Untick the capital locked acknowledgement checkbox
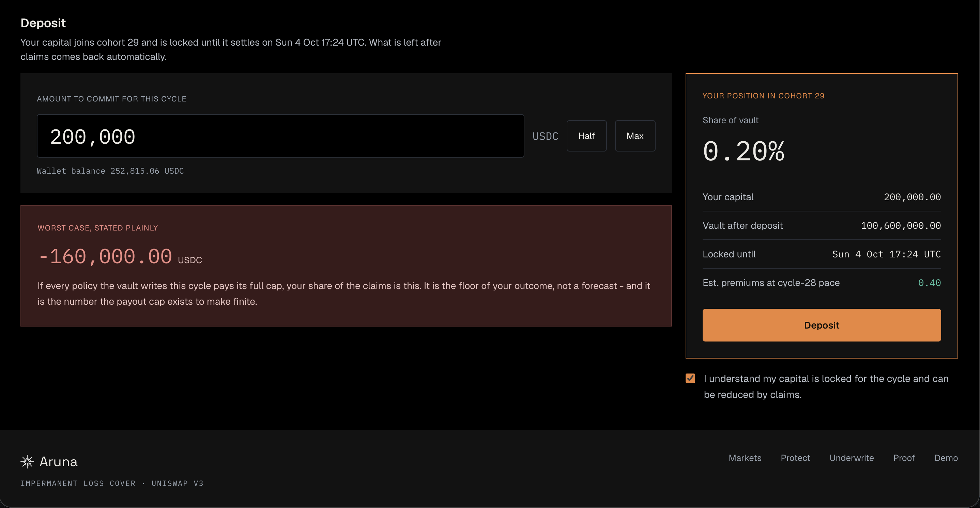The width and height of the screenshot is (980, 508). 690,378
